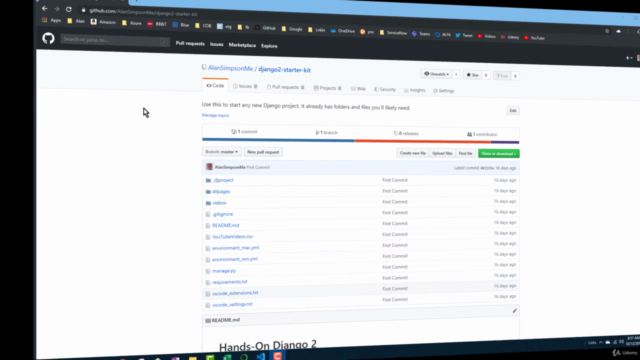Image resolution: width=640 pixels, height=360 pixels.
Task: Open the django2-starter-kit repository link
Action: pyautogui.click(x=284, y=70)
